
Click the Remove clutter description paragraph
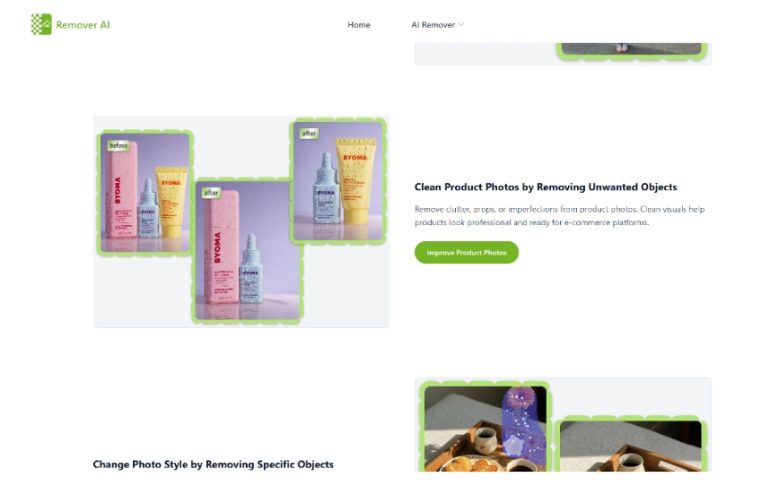pos(559,216)
